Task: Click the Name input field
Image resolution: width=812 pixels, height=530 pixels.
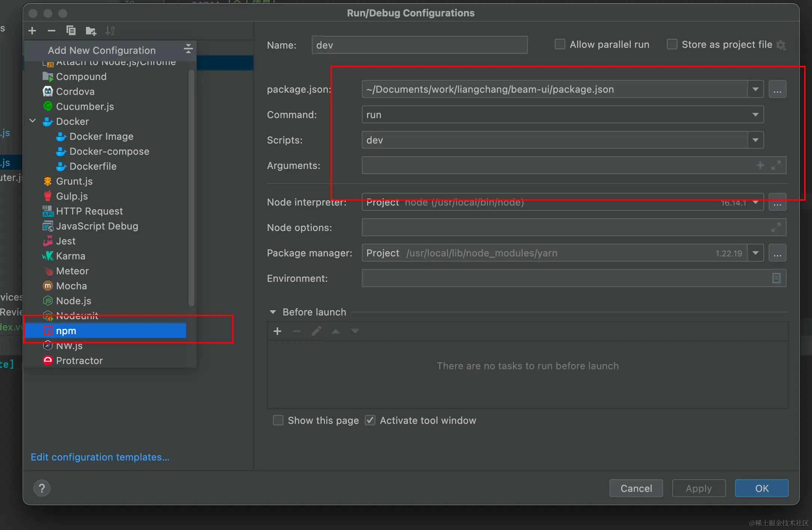Action: (419, 45)
